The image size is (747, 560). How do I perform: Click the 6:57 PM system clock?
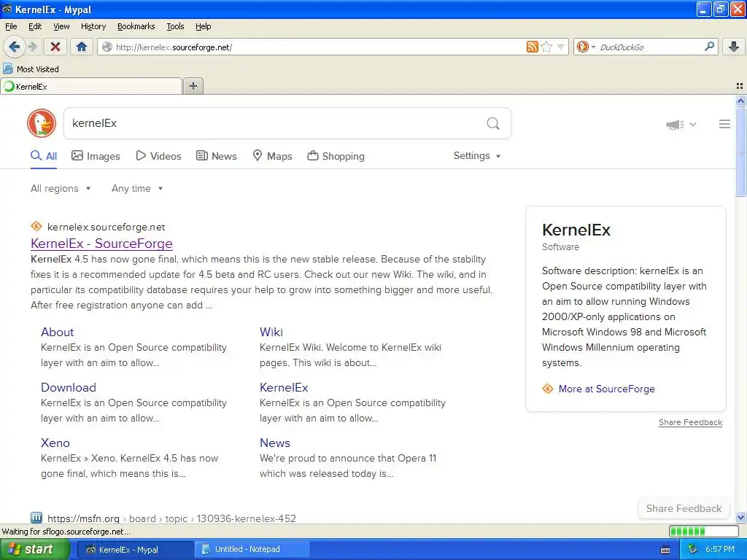[720, 549]
